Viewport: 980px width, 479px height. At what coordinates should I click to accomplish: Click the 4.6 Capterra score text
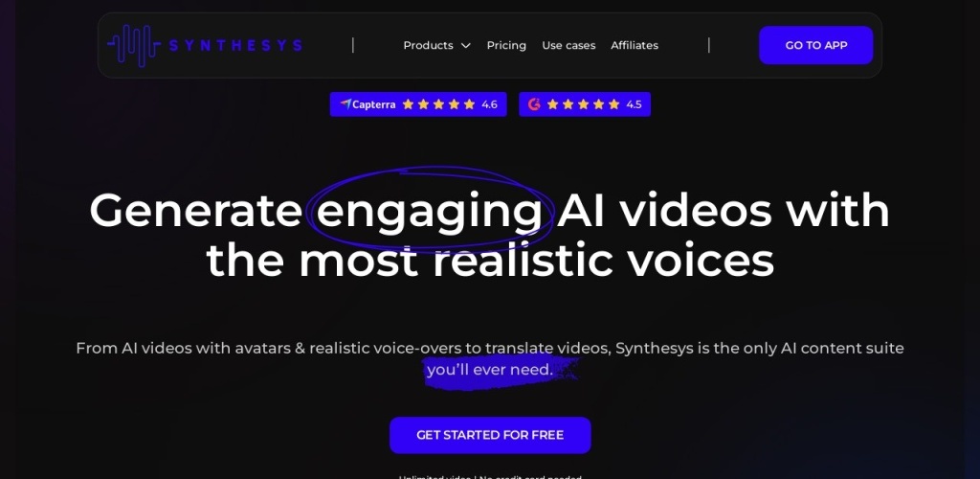pos(489,104)
